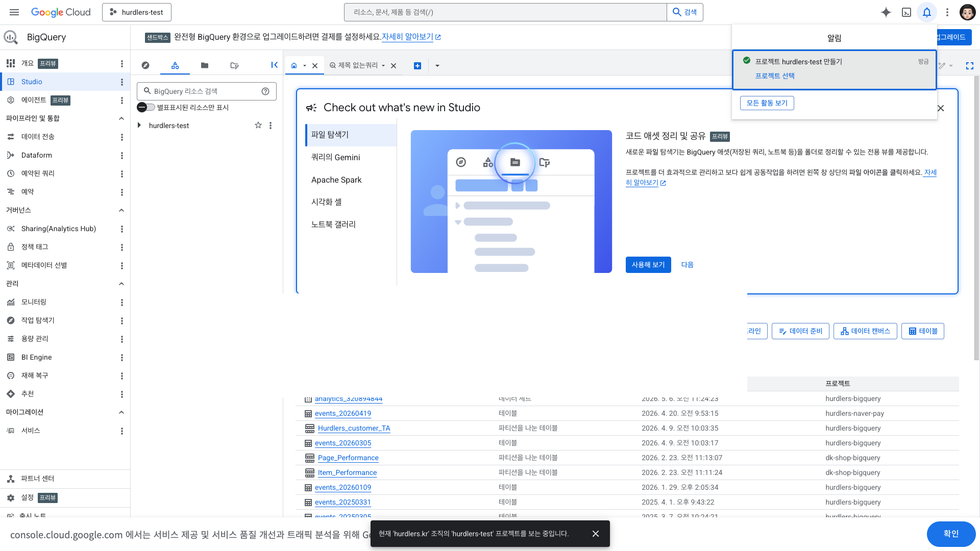The height and width of the screenshot is (551, 980).
Task: Select Apache Spark feature tab
Action: 351,180
